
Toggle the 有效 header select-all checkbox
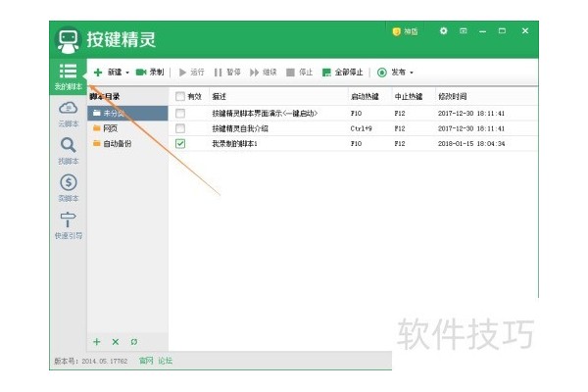click(180, 96)
